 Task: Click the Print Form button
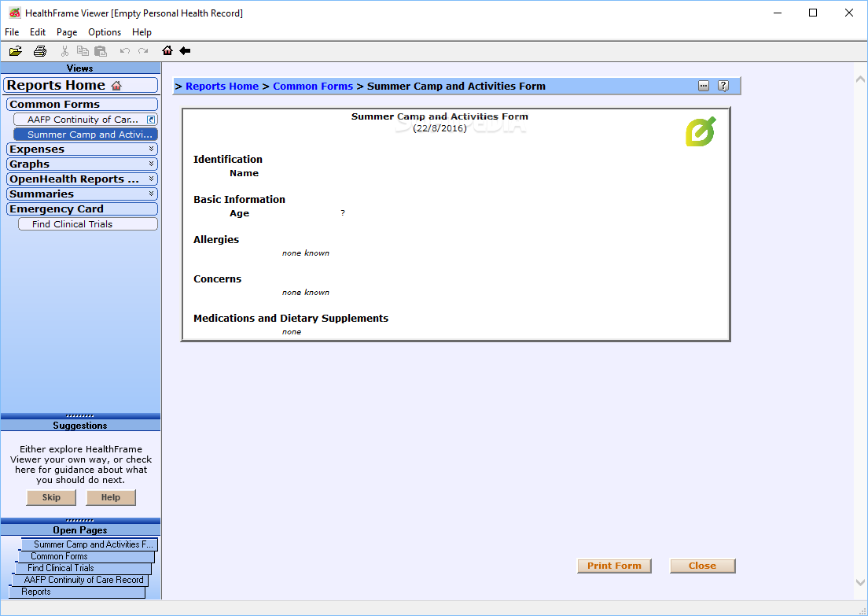pyautogui.click(x=614, y=566)
